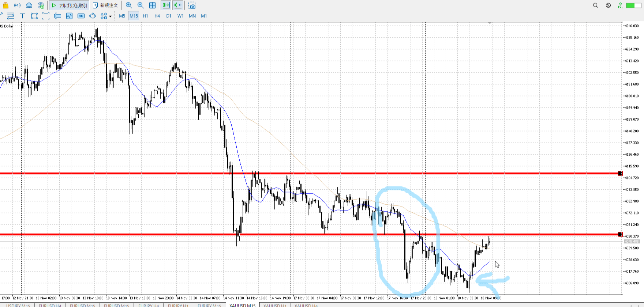Screen dimensions: 644x307
Task: Expand the shapes objects dropdown arrow
Action: pyautogui.click(x=111, y=16)
